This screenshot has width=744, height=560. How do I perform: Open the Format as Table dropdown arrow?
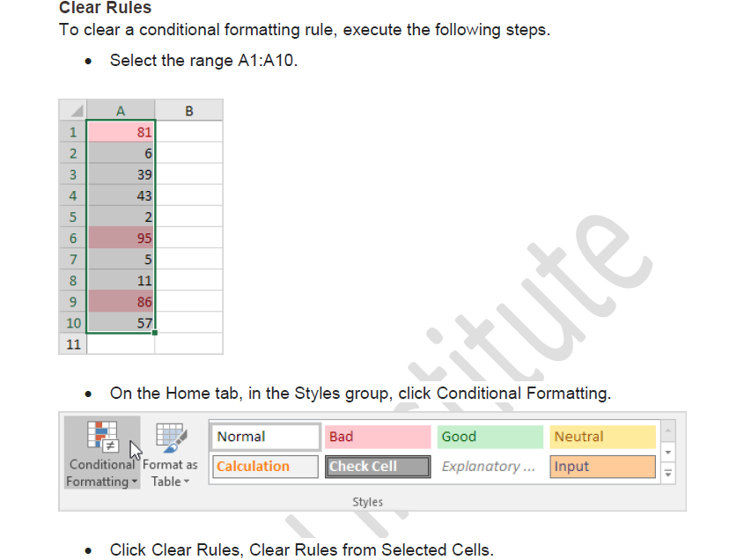187,483
